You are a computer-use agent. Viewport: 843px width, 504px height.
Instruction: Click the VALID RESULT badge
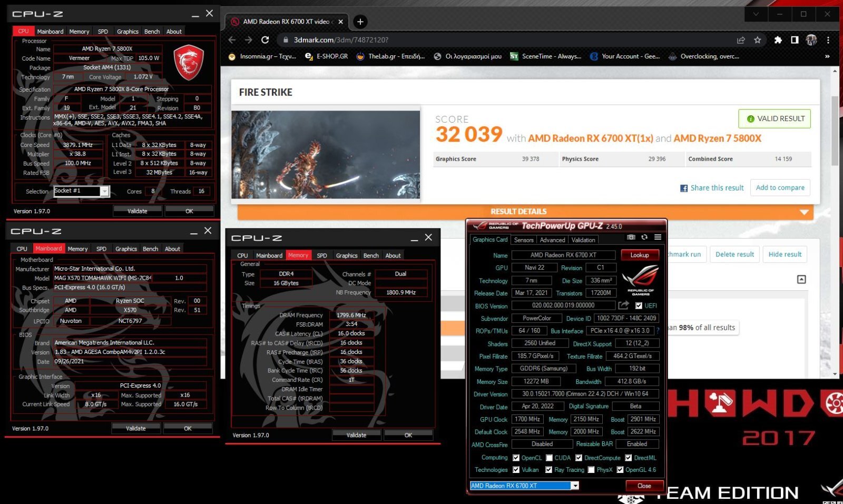[x=775, y=118]
